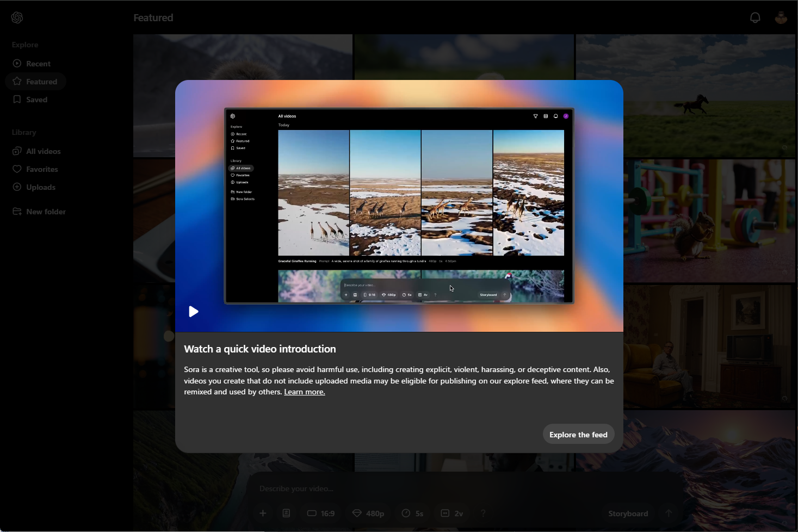
Task: Open the man in armchair thumbnail
Action: coord(709,347)
